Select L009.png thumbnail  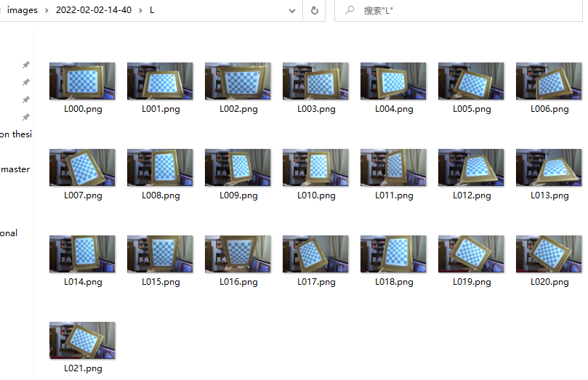[x=238, y=168]
